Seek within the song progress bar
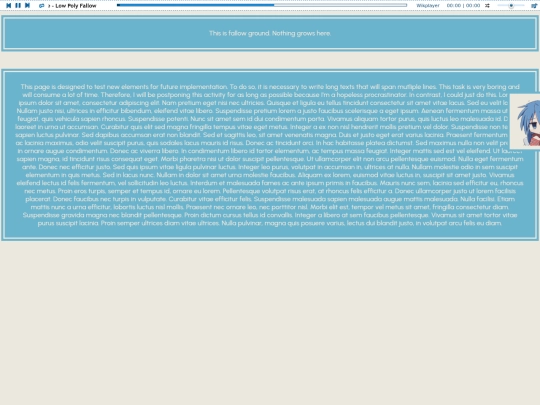540x405 pixels. click(x=262, y=5)
